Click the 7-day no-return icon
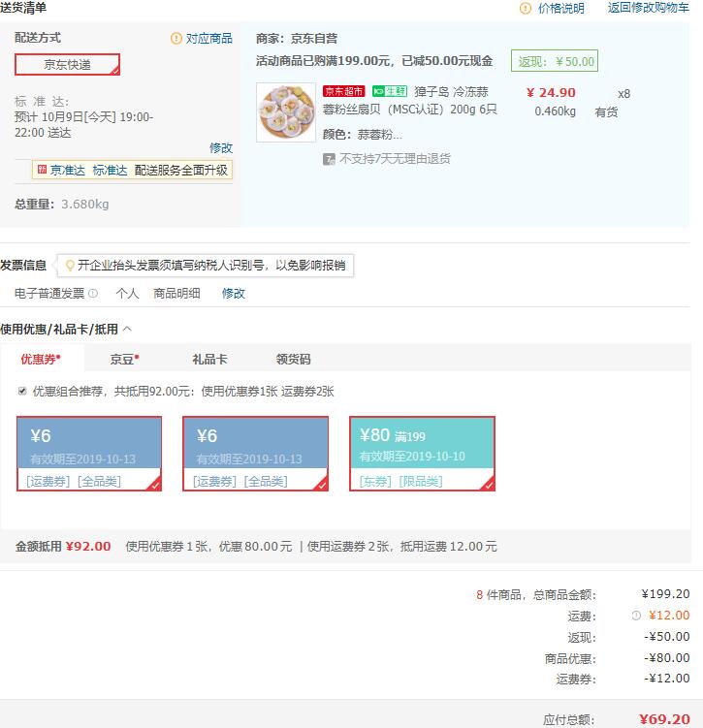Image resolution: width=703 pixels, height=728 pixels. click(329, 159)
